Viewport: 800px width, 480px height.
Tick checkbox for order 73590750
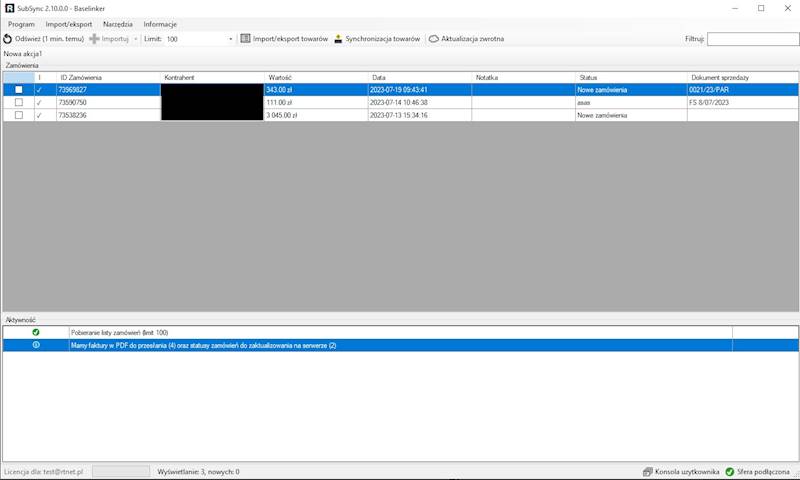pos(19,102)
